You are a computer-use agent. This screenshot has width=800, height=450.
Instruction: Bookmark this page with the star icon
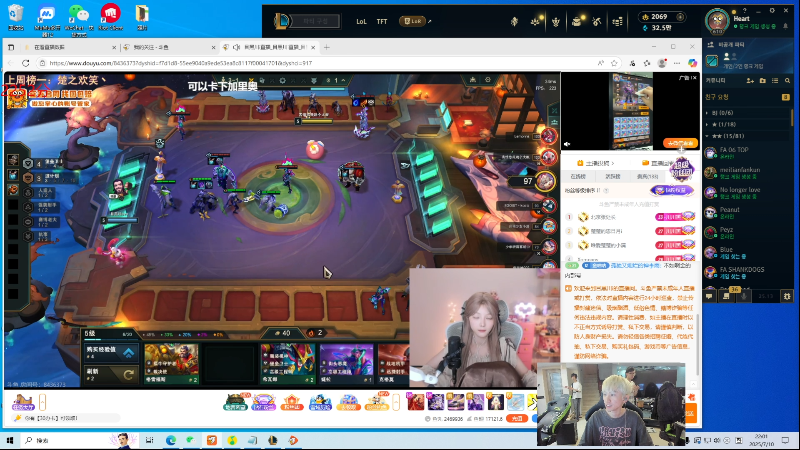click(x=614, y=63)
